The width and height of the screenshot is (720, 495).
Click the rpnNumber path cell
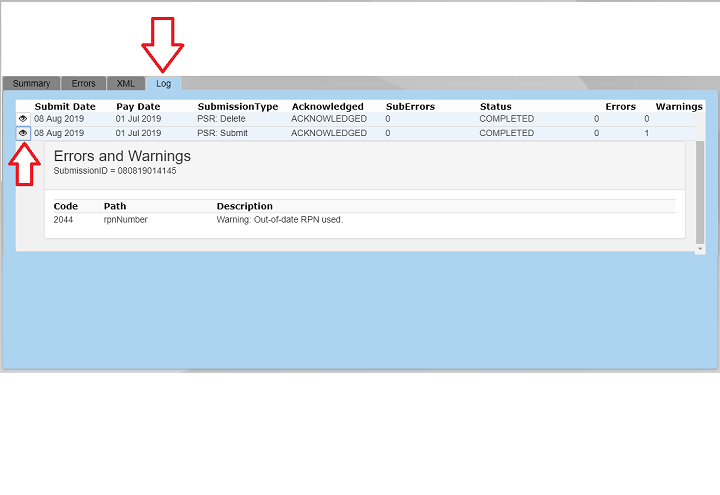click(126, 219)
